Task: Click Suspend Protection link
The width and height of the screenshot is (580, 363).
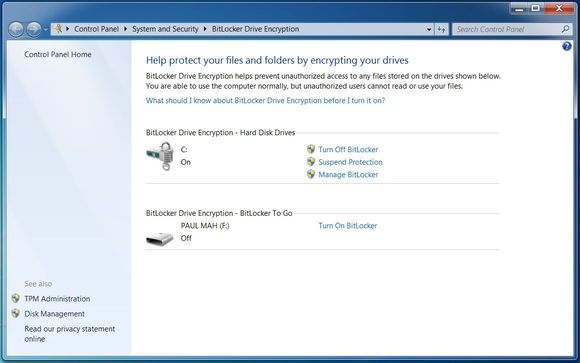Action: click(x=350, y=162)
